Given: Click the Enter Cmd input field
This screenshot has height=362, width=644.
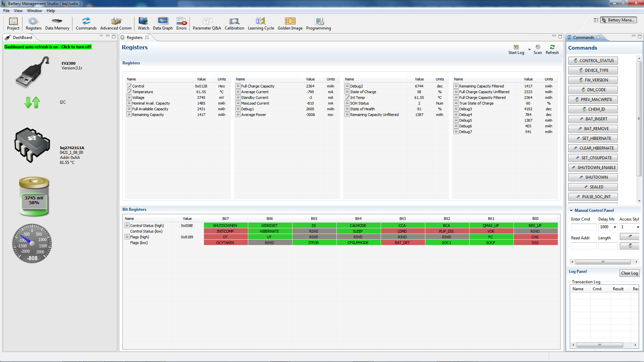Looking at the screenshot, I should coord(584,227).
